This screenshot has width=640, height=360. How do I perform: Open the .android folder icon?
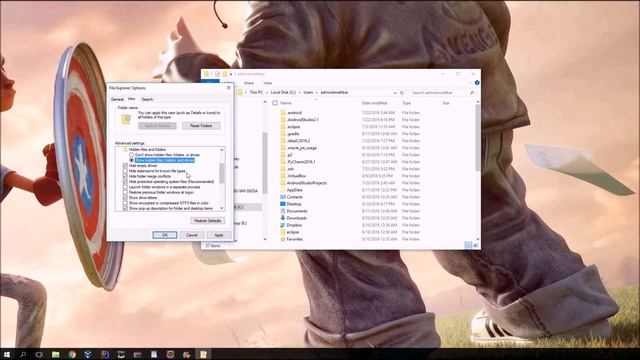click(x=283, y=112)
